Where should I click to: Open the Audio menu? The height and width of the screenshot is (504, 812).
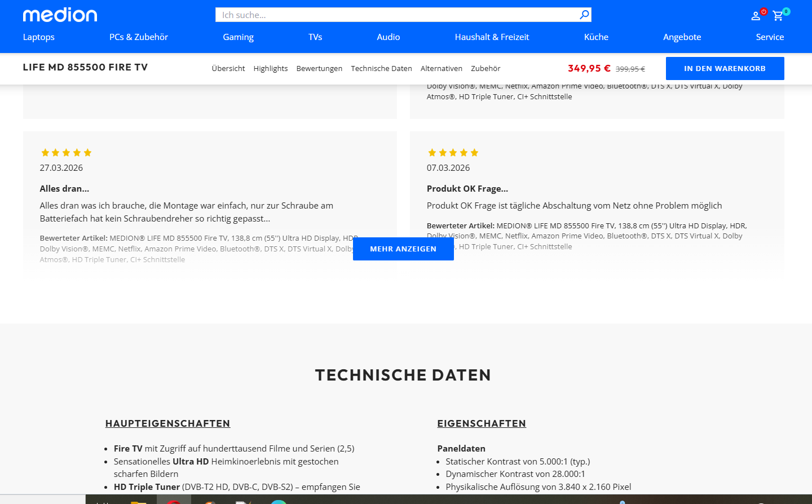(x=389, y=37)
